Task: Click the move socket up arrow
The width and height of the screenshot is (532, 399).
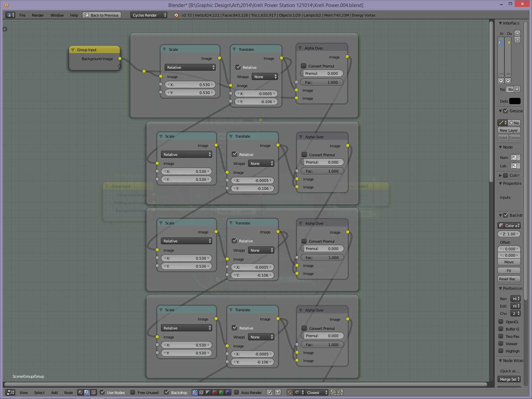Action: pyautogui.click(x=517, y=33)
